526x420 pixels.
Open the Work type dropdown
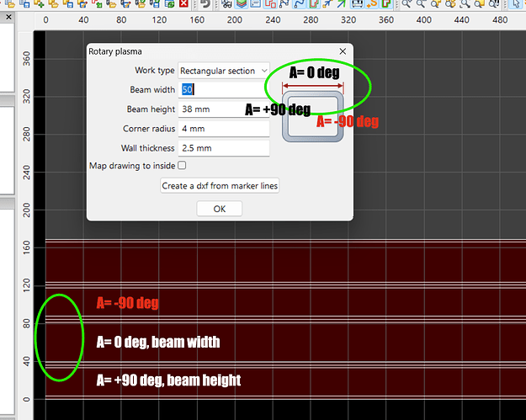tap(223, 71)
